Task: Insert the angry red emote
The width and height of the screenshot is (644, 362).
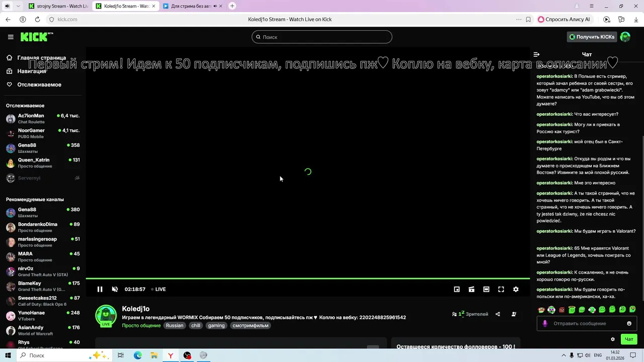Action: [x=561, y=310]
